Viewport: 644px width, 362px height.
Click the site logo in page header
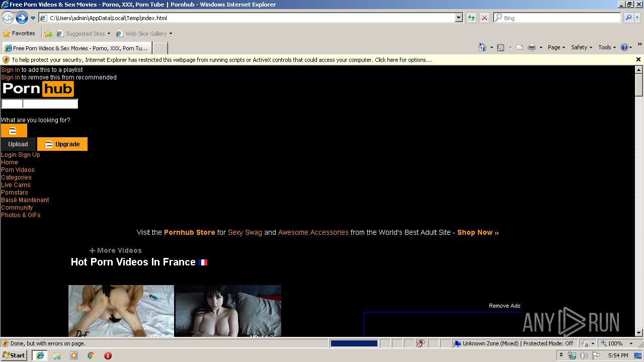(38, 89)
